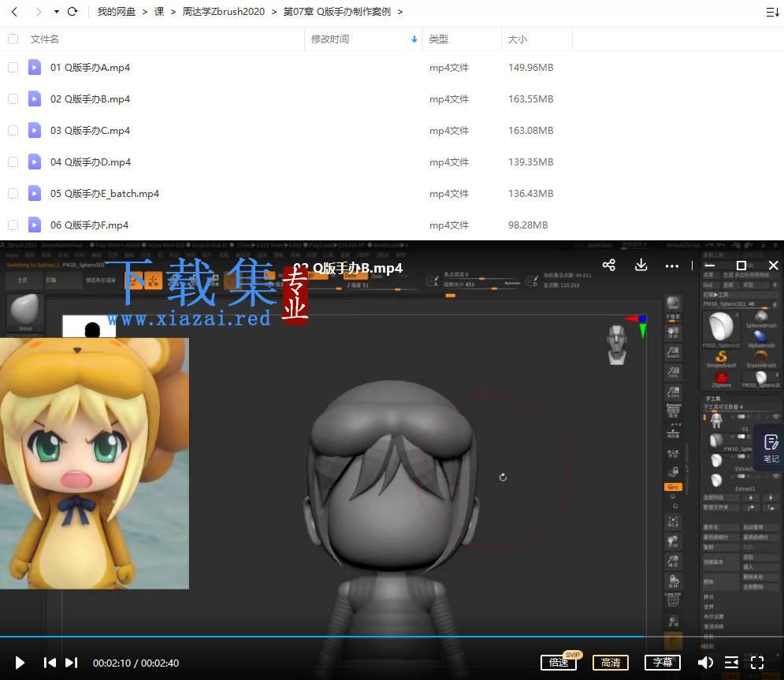Image resolution: width=784 pixels, height=680 pixels.
Task: Check the box for 01 Q版手办A.mp4
Action: 13,67
